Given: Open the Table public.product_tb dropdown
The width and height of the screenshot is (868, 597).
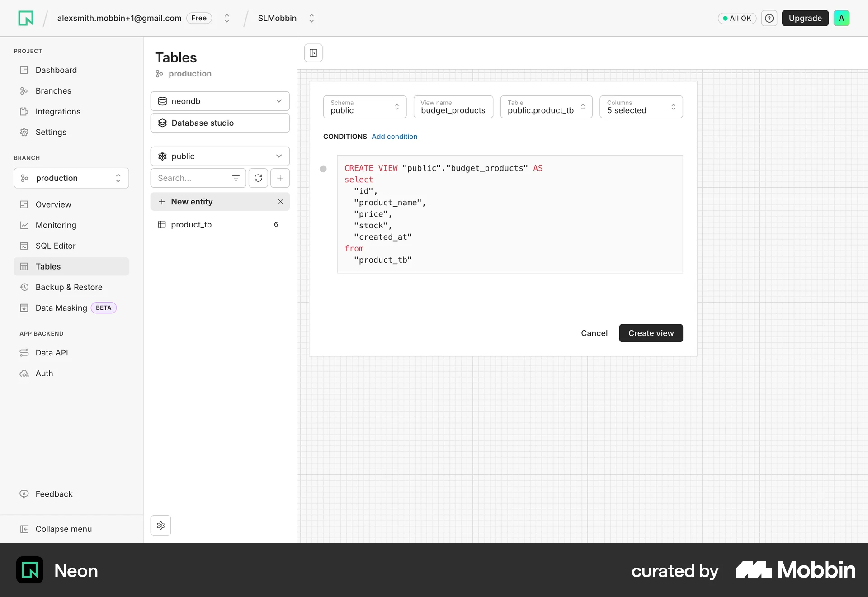Looking at the screenshot, I should [546, 107].
